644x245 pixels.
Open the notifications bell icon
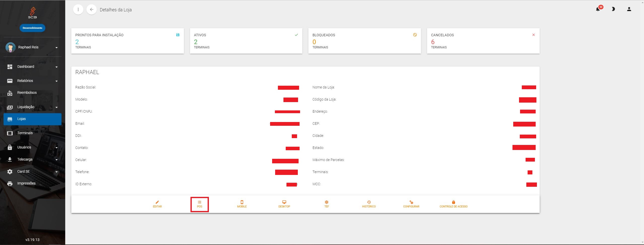(598, 9)
